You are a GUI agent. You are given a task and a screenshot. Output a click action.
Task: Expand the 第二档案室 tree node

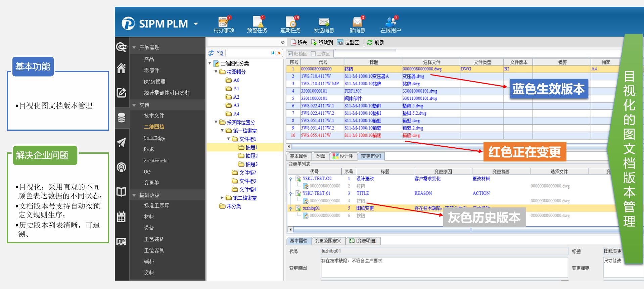click(x=222, y=198)
